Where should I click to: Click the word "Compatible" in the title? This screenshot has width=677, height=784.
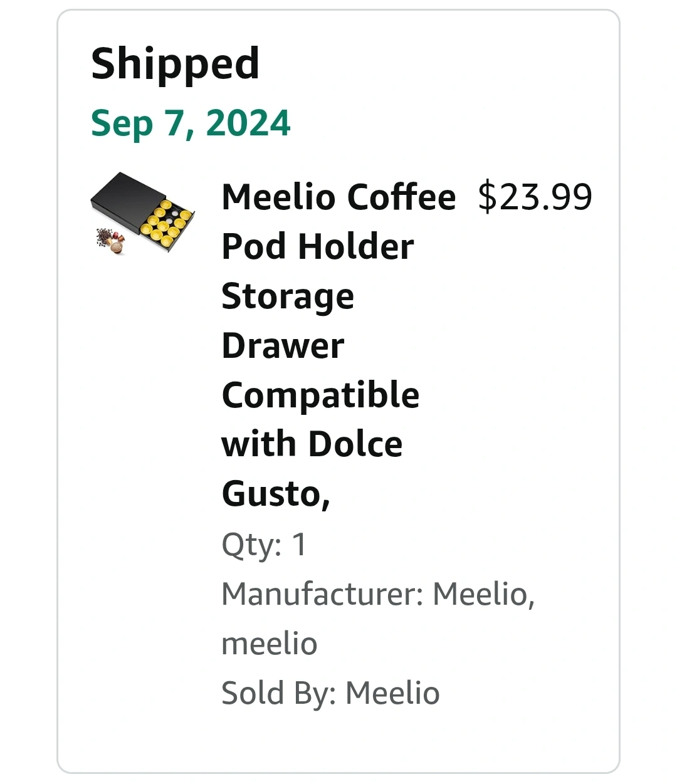point(320,395)
